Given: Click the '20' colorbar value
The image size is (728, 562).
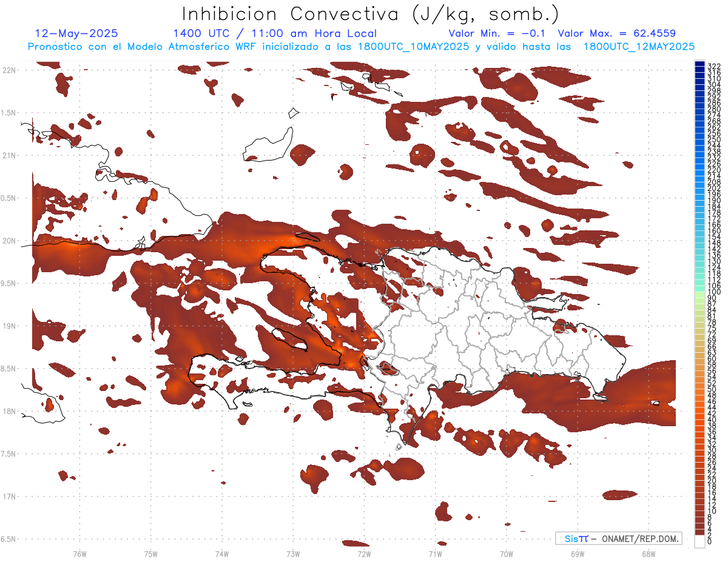Looking at the screenshot, I should [712, 481].
